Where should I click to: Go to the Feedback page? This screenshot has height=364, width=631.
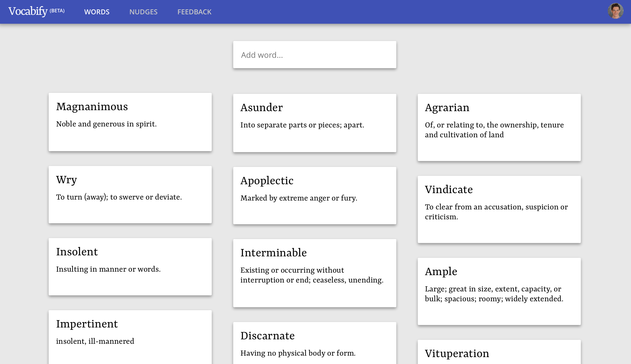(194, 12)
